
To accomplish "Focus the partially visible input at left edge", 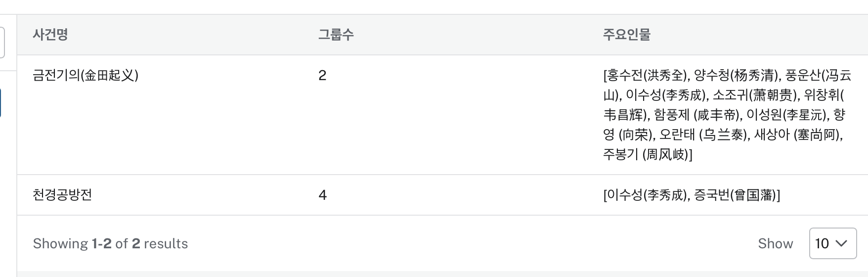I will click(2, 43).
